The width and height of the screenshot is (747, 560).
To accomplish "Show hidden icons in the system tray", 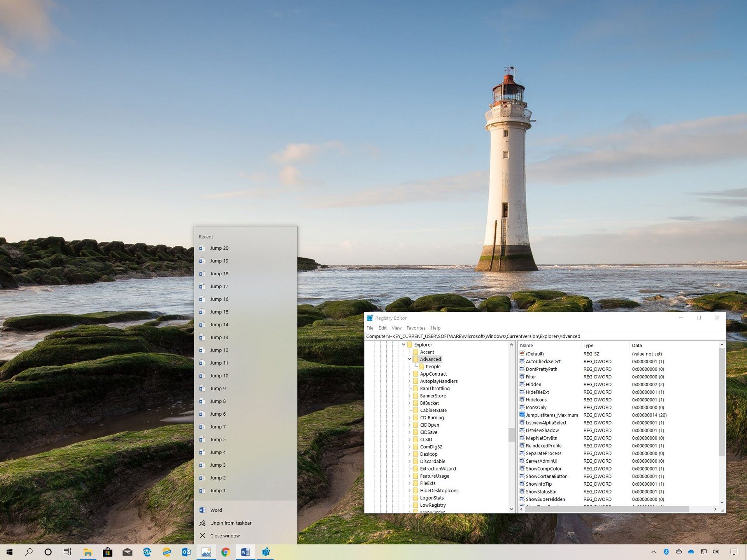I will pos(654,552).
